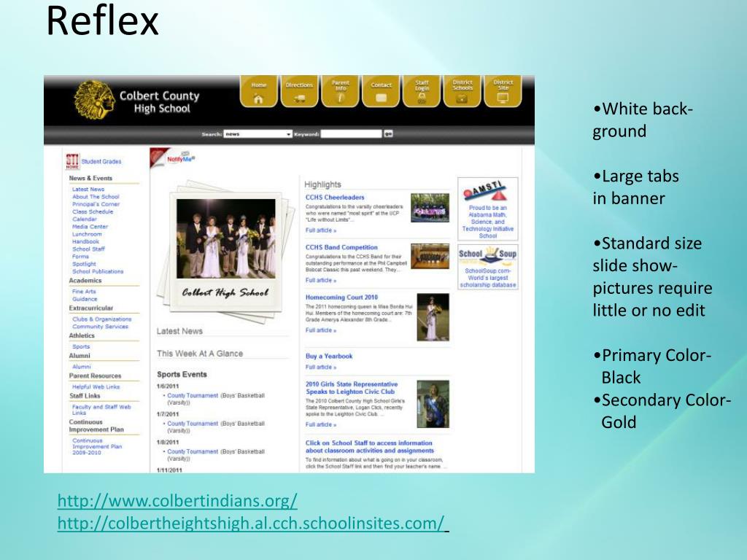Open 2010 Girls State Representative headline
The height and width of the screenshot is (560, 747).
352,388
